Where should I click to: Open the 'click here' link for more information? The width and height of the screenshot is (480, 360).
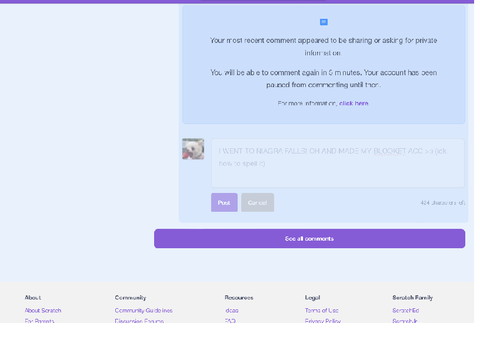[x=354, y=103]
